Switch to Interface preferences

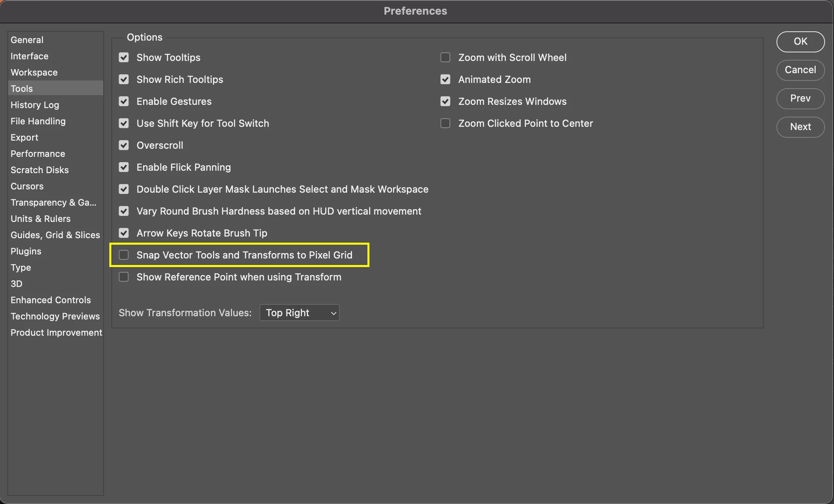pyautogui.click(x=29, y=56)
